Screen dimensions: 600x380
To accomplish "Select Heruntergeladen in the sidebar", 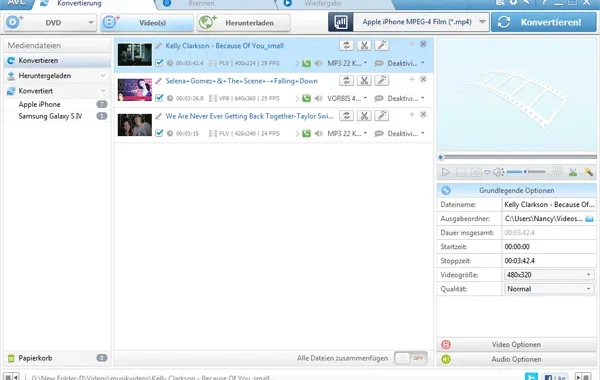I will pos(57,76).
